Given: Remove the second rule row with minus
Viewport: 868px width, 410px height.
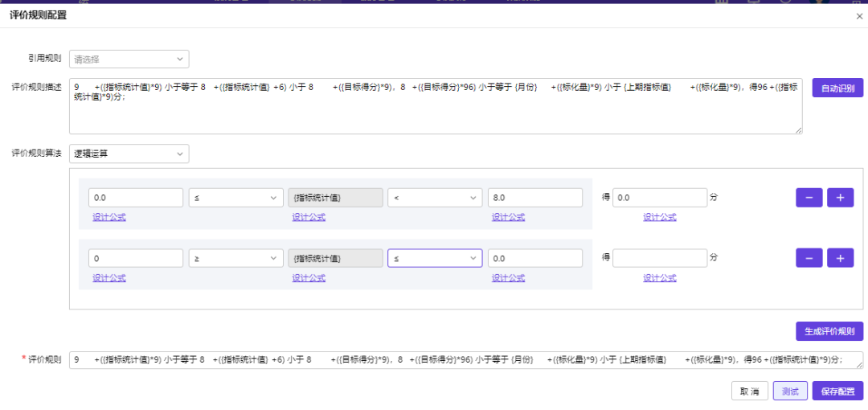Looking at the screenshot, I should point(809,257).
